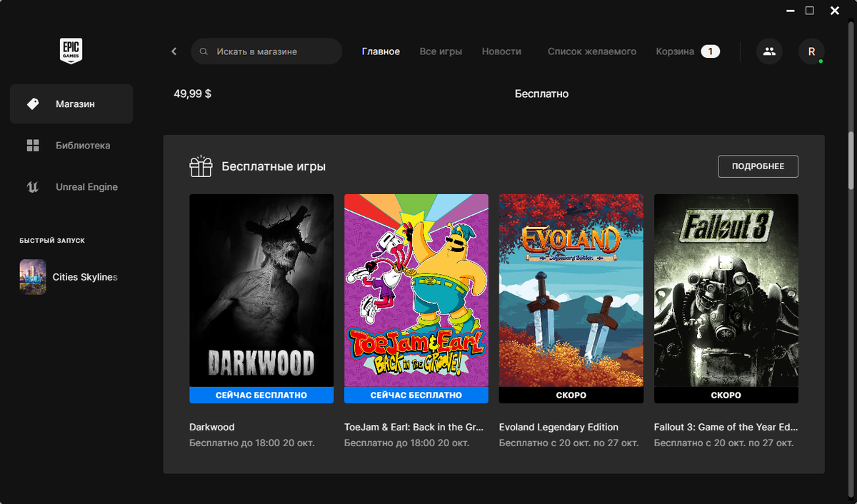The height and width of the screenshot is (504, 857).
Task: Click СКОРО banner under Fallout 3
Action: (726, 395)
